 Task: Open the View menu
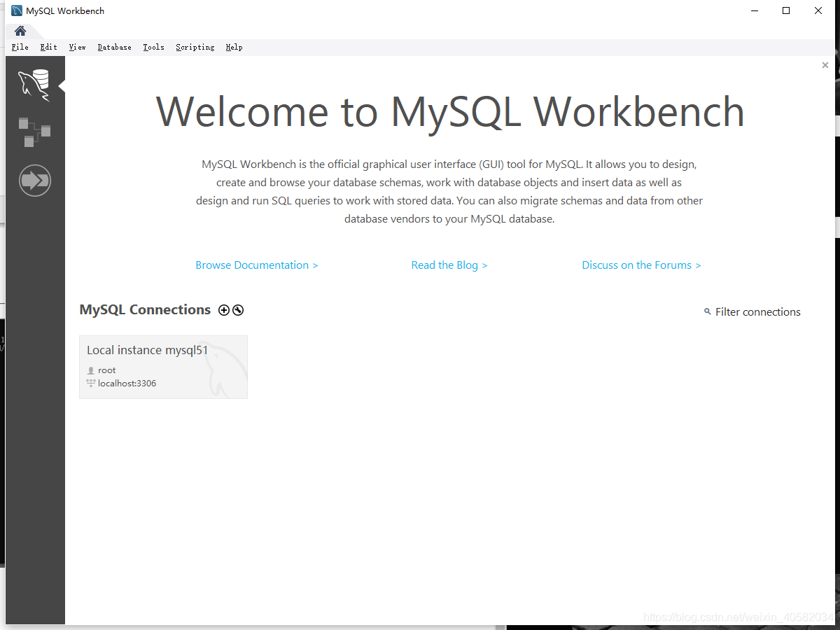click(77, 48)
